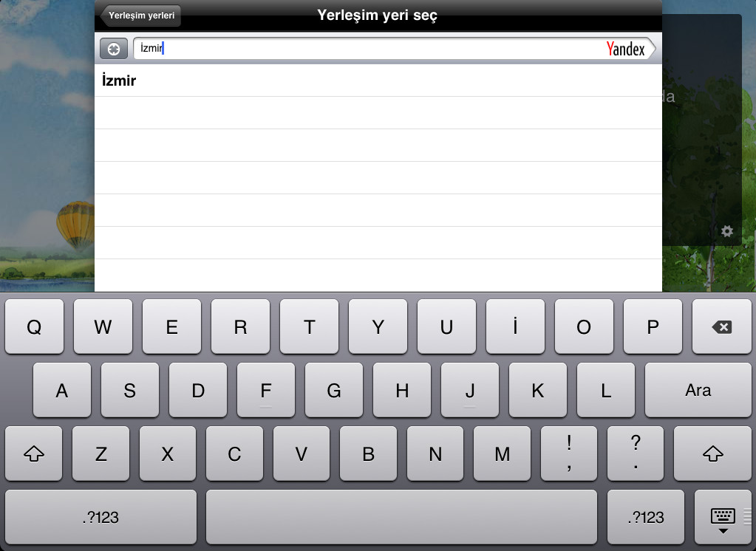
Task: Switch to left .?123 numeric keyboard
Action: coord(101,517)
